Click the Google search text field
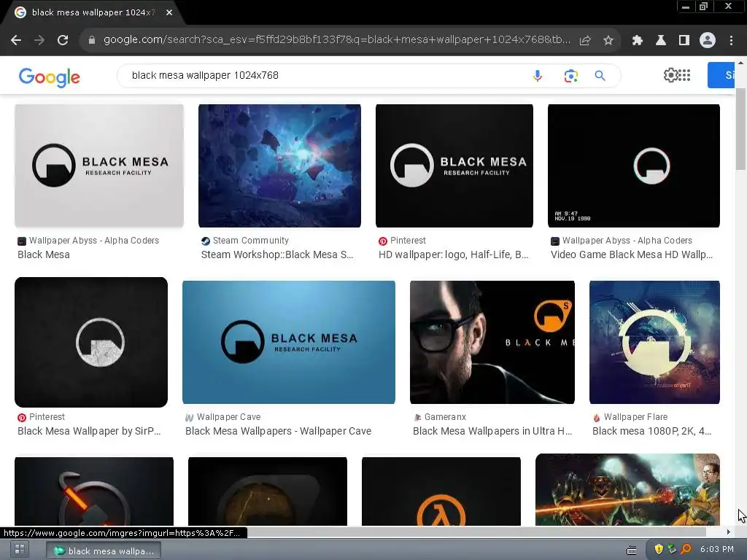The height and width of the screenshot is (560, 747). [324, 75]
